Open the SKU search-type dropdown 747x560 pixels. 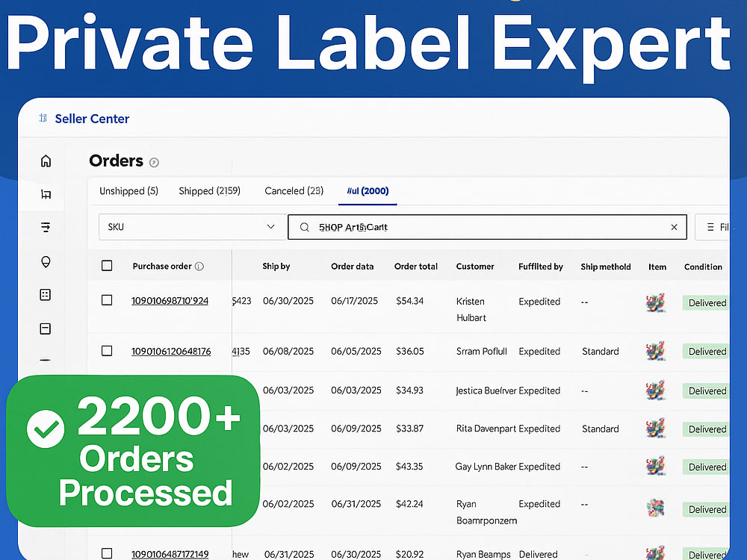pos(193,227)
